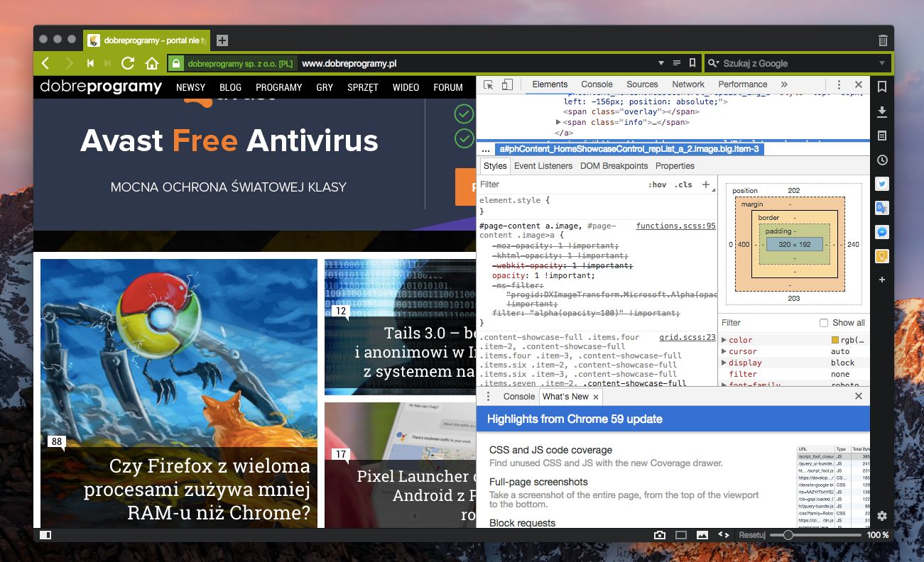
Task: Add a new web panel with plus
Action: coord(882,280)
